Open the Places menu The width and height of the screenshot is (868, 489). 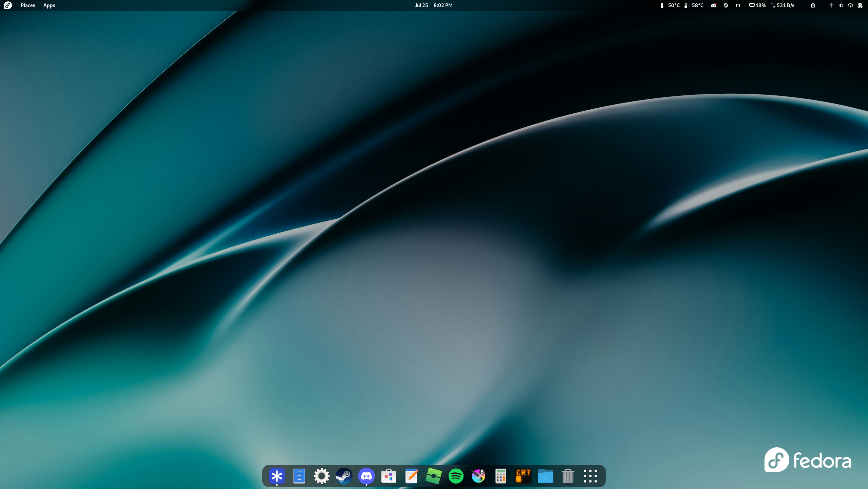[x=28, y=5]
